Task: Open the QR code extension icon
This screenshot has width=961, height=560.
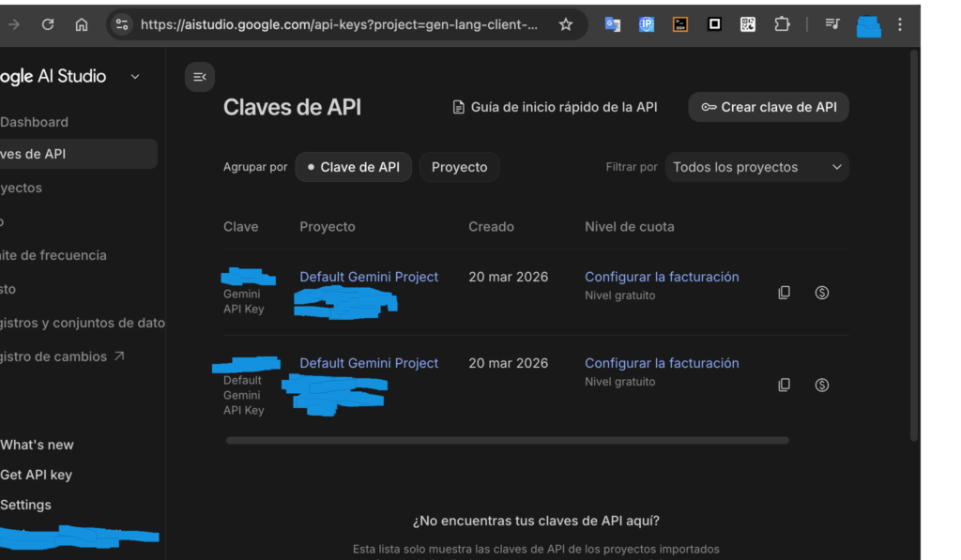Action: [748, 24]
